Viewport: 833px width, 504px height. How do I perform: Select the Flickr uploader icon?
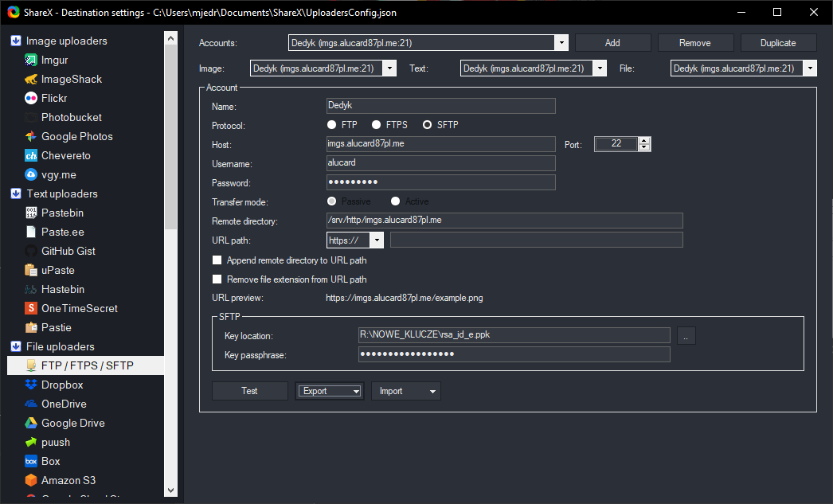[x=31, y=98]
